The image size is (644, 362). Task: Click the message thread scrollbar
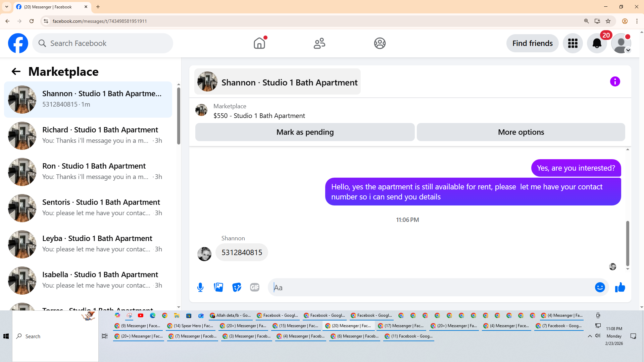click(628, 243)
